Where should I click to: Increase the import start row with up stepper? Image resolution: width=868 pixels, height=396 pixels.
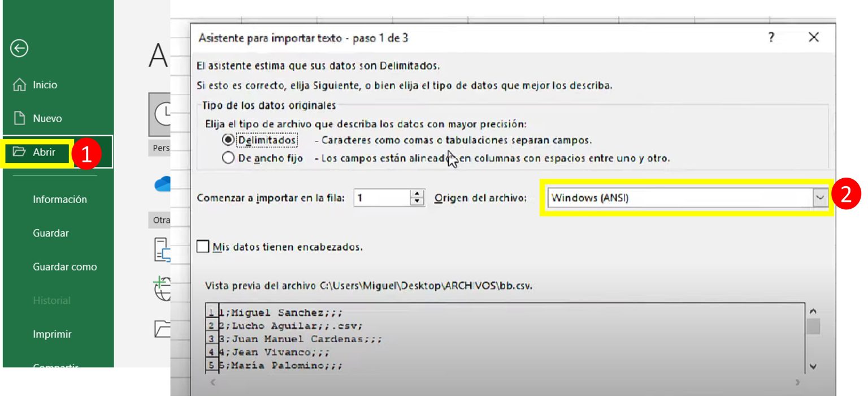tap(416, 194)
